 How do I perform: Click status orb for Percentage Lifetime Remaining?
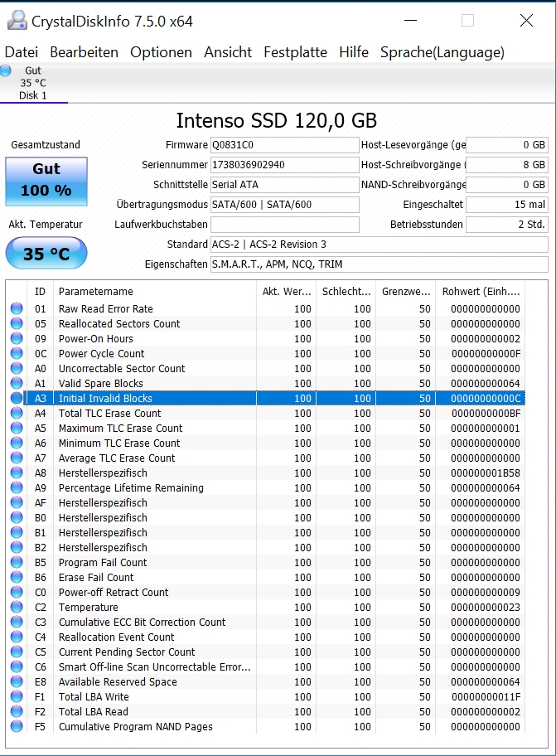tap(17, 488)
